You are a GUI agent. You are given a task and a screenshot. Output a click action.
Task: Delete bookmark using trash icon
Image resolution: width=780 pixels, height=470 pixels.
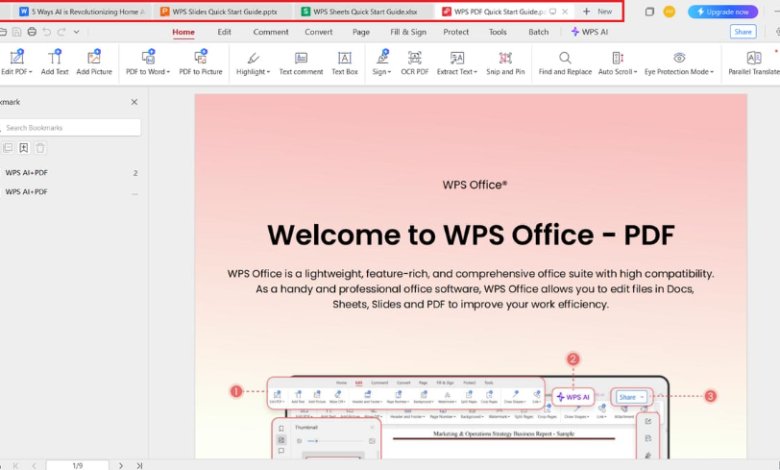click(x=40, y=148)
